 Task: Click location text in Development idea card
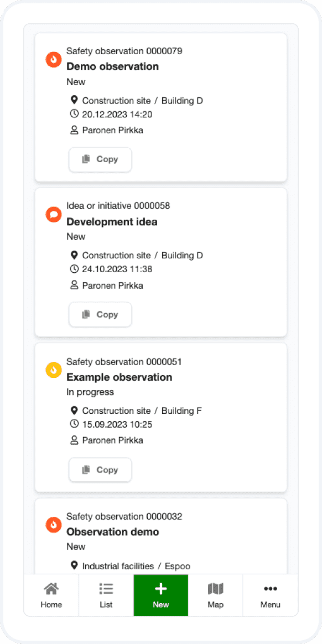tap(143, 256)
